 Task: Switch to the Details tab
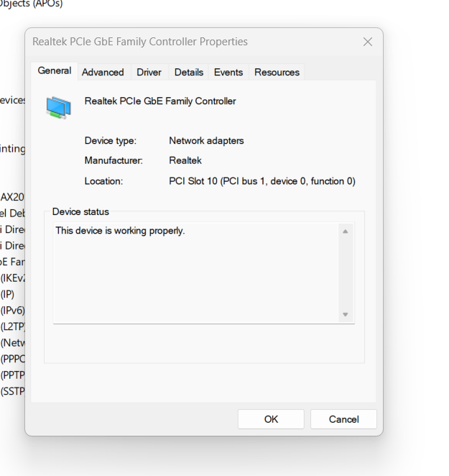(x=189, y=72)
